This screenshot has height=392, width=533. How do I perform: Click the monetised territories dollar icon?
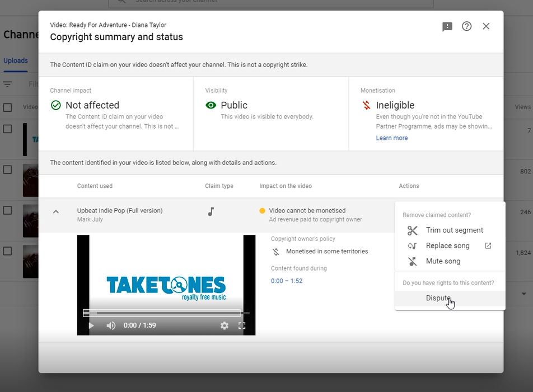coord(275,252)
